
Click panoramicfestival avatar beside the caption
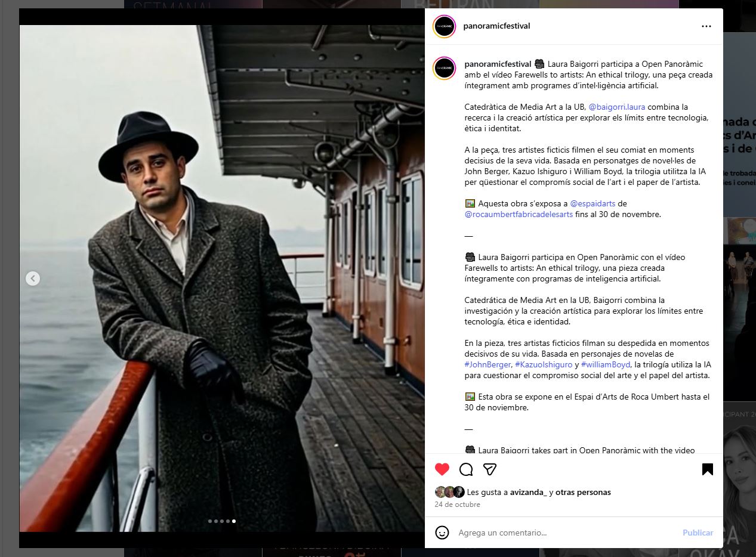pyautogui.click(x=445, y=68)
